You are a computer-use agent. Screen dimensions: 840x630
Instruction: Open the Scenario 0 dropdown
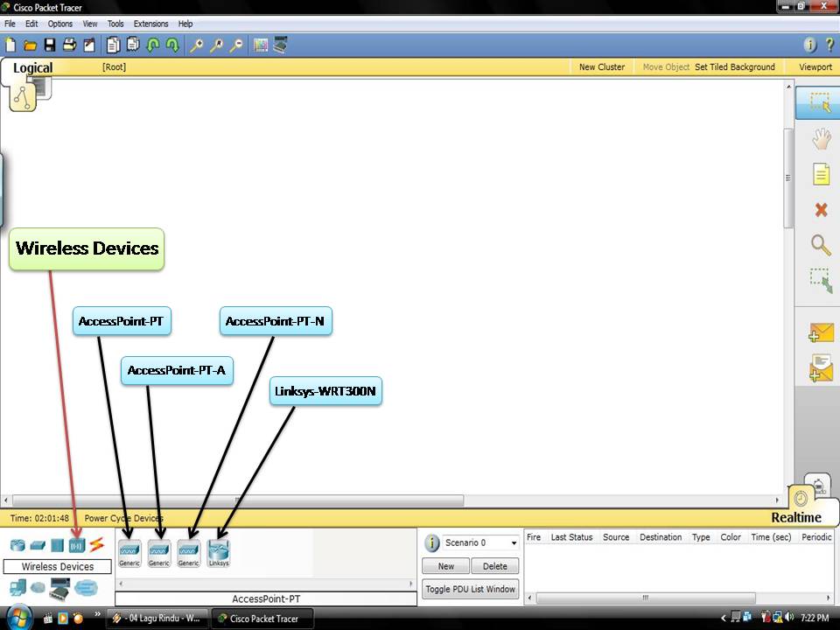point(481,542)
